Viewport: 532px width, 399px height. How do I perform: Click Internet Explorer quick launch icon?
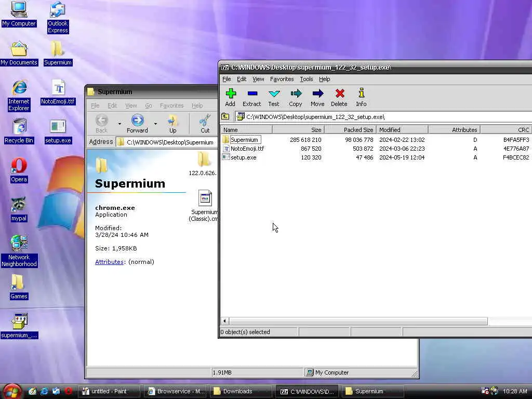[x=44, y=391]
